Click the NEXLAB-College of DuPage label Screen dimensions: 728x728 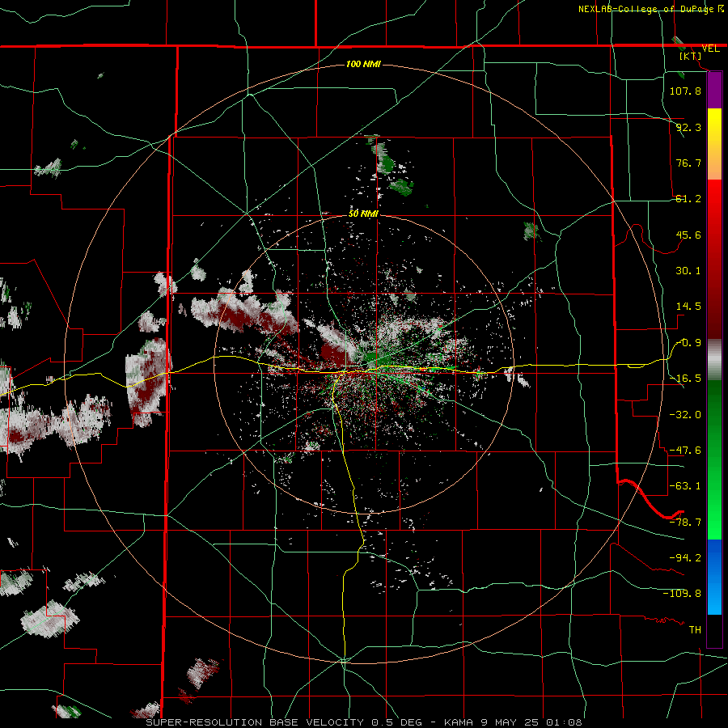click(650, 9)
